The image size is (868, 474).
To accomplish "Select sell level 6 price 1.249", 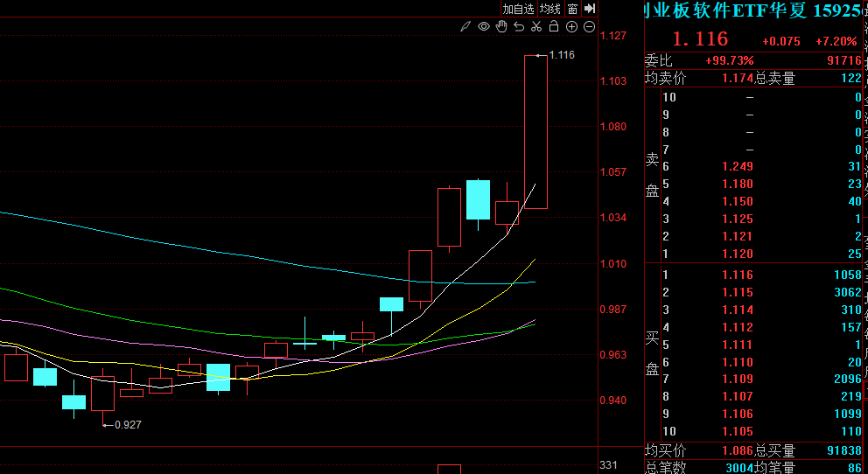I will [x=737, y=167].
